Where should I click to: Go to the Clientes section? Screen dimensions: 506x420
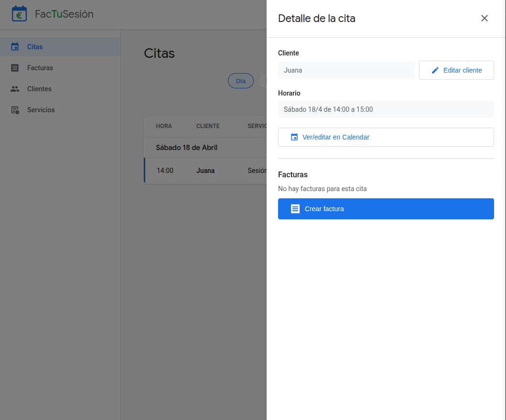39,89
